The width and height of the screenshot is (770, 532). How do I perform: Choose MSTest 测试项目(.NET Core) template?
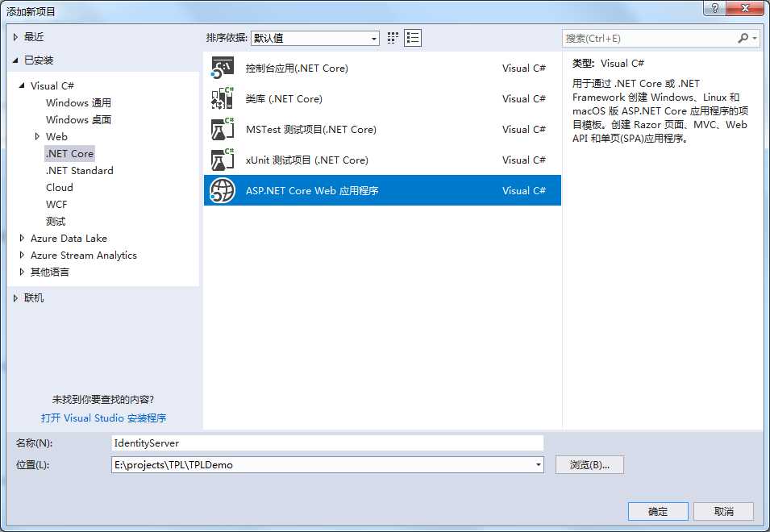coord(382,129)
